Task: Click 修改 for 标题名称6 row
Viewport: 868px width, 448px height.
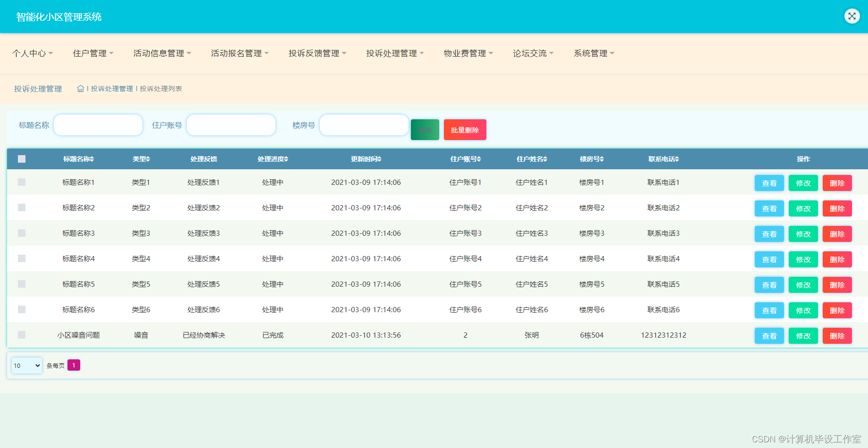Action: click(803, 310)
